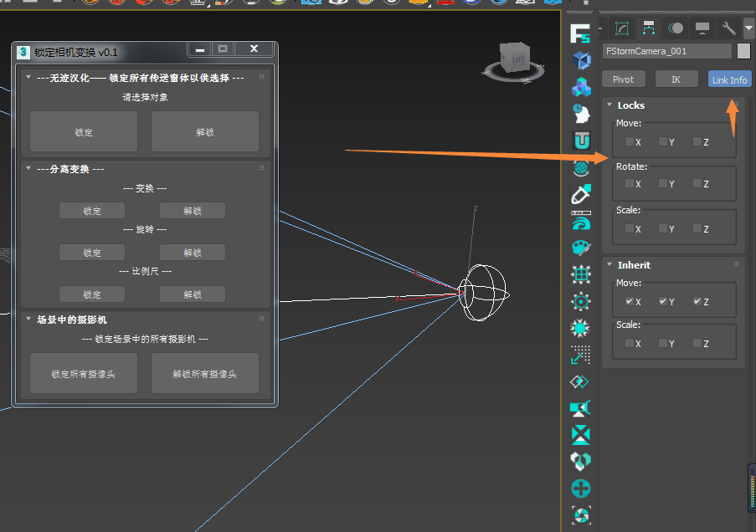Click the head with clock icon
The height and width of the screenshot is (532, 756).
point(580,114)
